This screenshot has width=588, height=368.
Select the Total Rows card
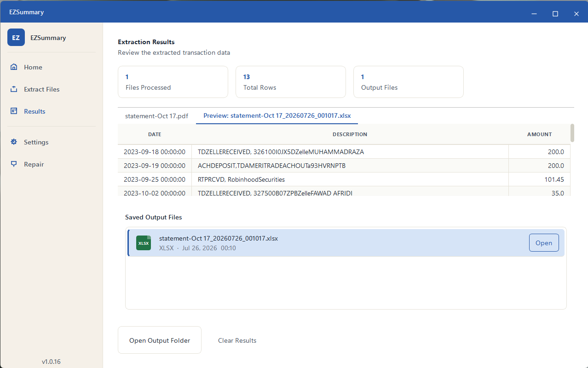pyautogui.click(x=291, y=82)
